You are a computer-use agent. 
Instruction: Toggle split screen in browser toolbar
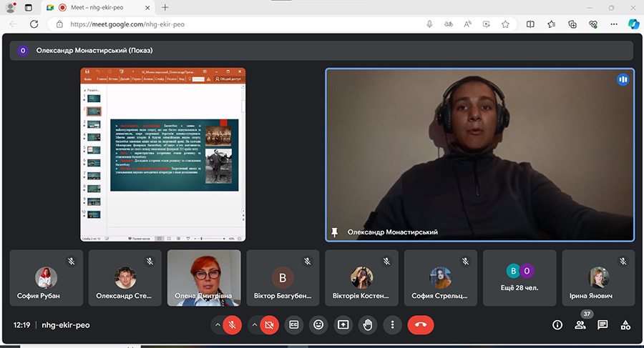click(530, 24)
